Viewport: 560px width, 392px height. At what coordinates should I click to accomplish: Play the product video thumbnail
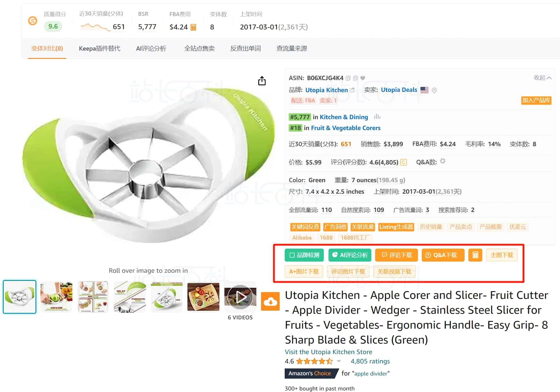tap(240, 297)
